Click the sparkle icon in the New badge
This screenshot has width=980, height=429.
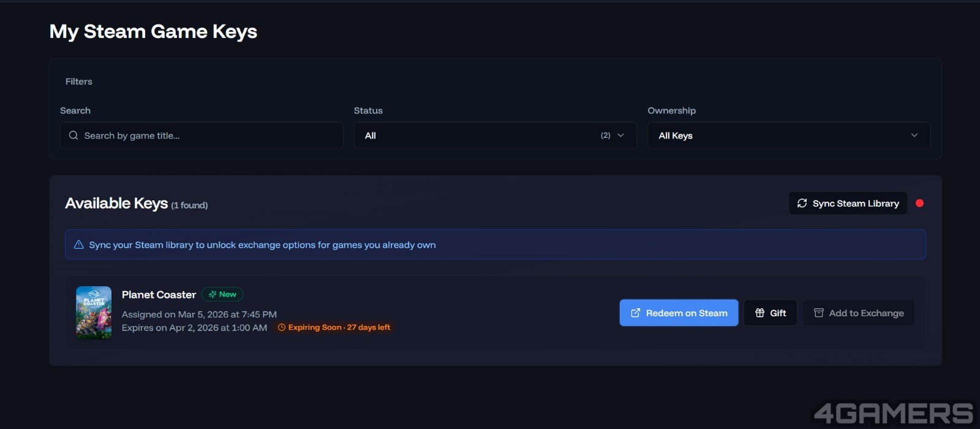click(213, 295)
